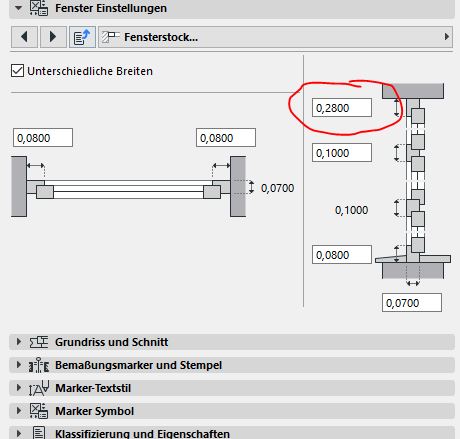460x439 pixels.
Task: Expand Klassifizierung und Eigenschaften panel
Action: [19, 433]
